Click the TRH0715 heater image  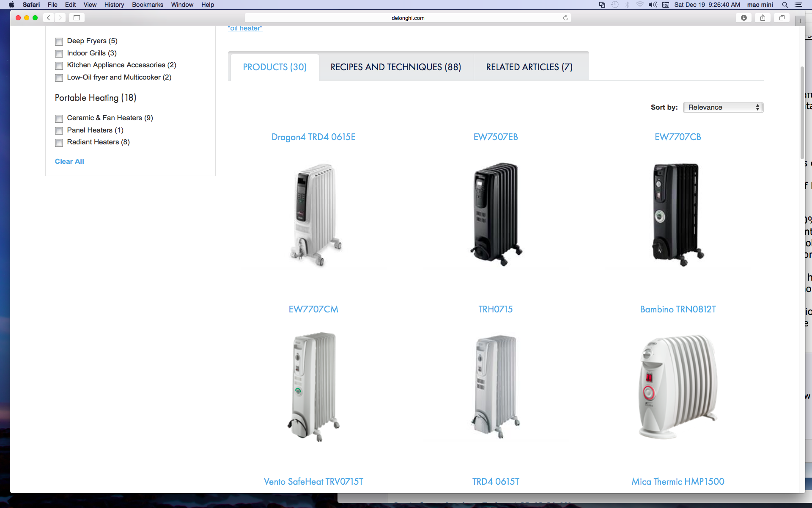[x=496, y=387]
